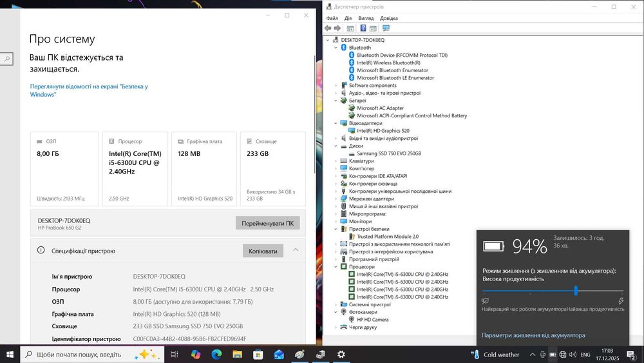Open the Windows Security details link
The image size is (644, 363).
click(89, 90)
